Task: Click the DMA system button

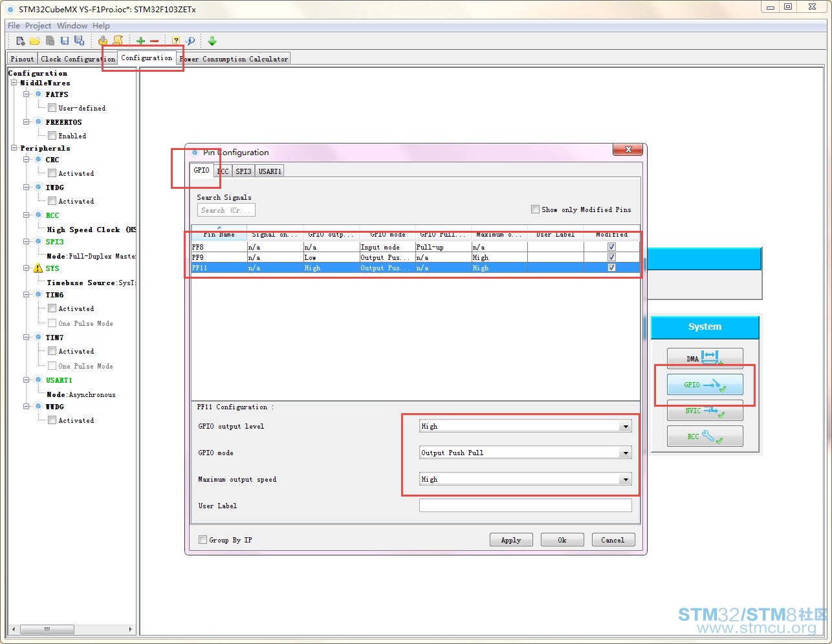Action: [705, 358]
